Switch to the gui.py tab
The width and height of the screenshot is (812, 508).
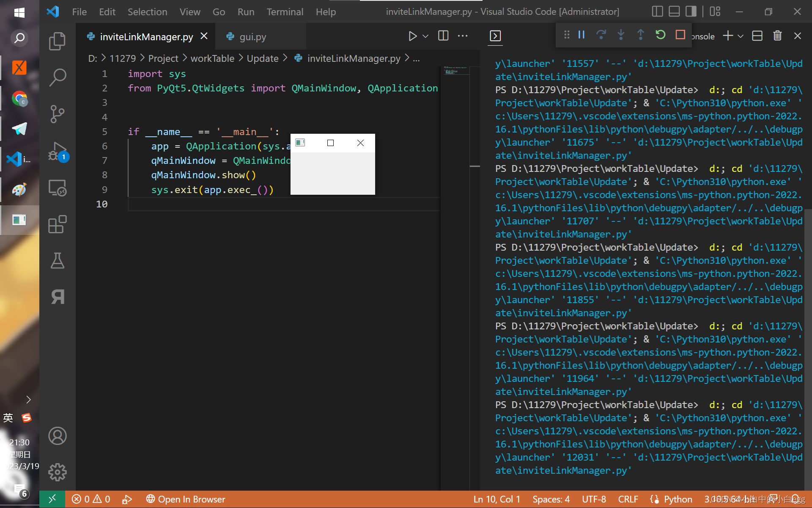click(x=253, y=36)
